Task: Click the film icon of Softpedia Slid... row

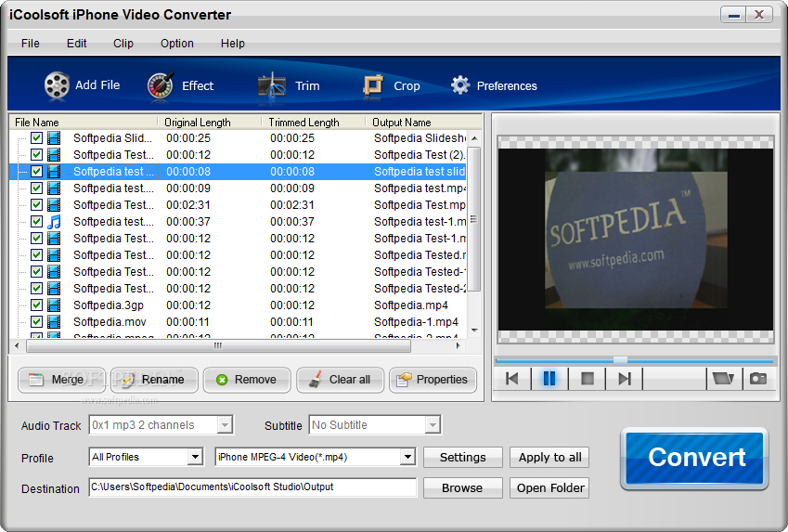Action: (54, 138)
